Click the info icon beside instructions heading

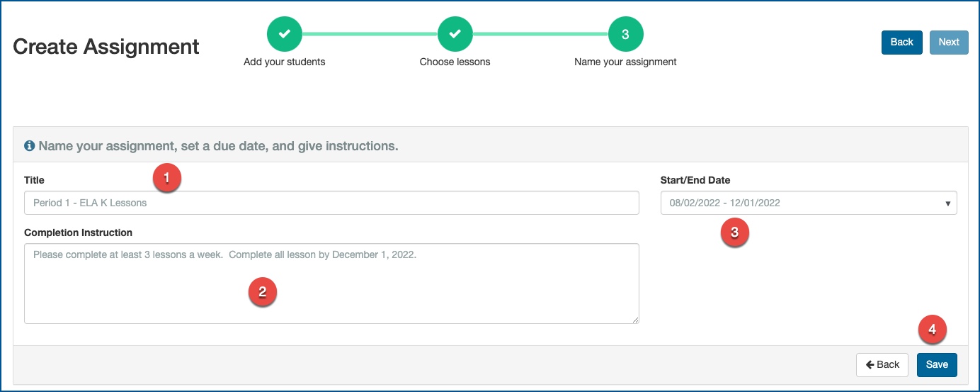[x=30, y=146]
